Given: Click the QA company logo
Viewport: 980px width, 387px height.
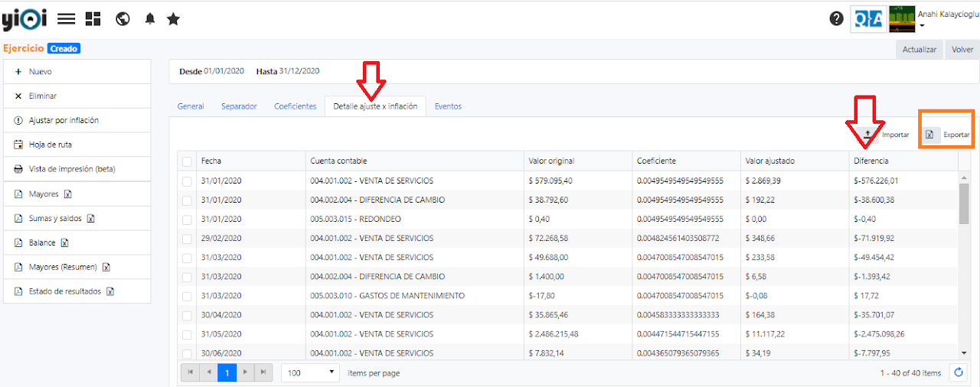Looking at the screenshot, I should (868, 19).
